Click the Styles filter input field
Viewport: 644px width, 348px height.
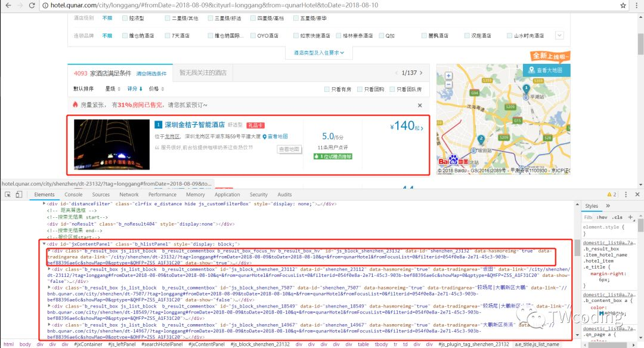click(589, 217)
